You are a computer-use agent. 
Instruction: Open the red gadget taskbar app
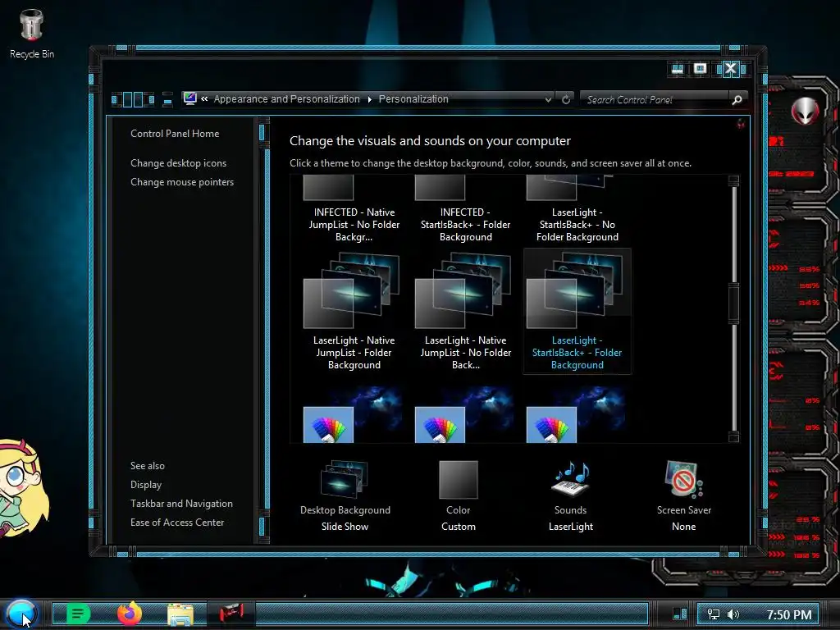pos(231,614)
